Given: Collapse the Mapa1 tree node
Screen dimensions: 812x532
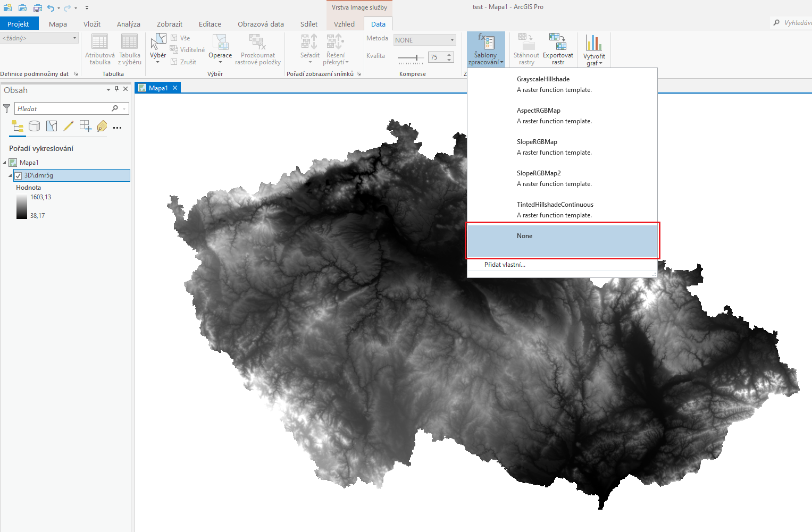Looking at the screenshot, I should coord(4,163).
